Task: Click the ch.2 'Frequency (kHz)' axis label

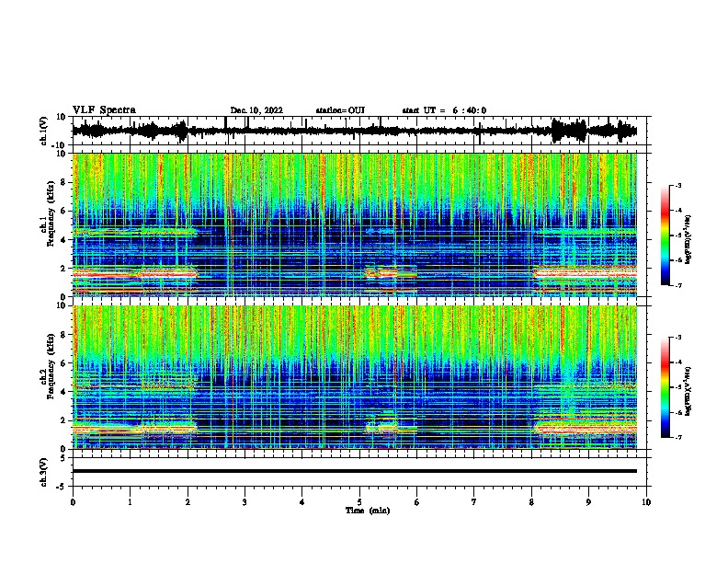Action: (x=51, y=367)
